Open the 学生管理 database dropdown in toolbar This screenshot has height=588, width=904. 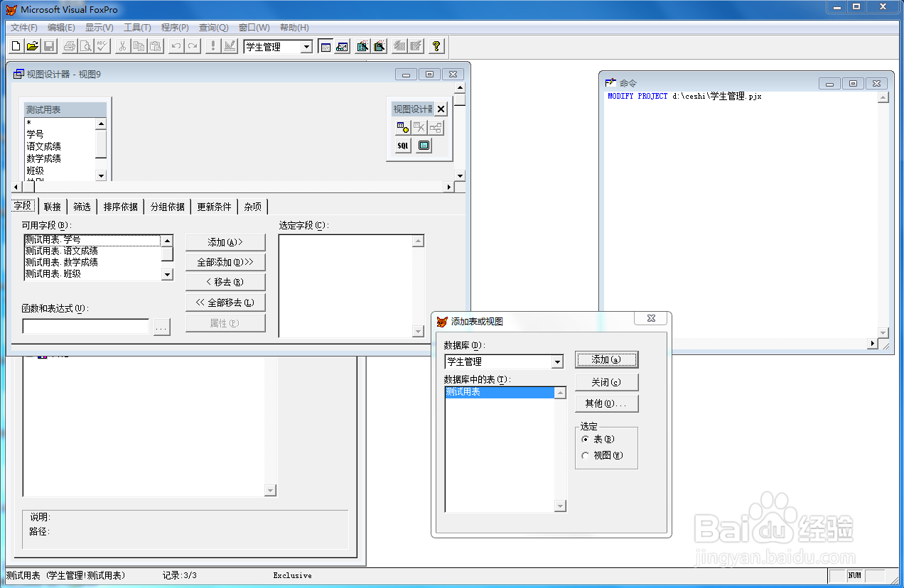coord(306,47)
